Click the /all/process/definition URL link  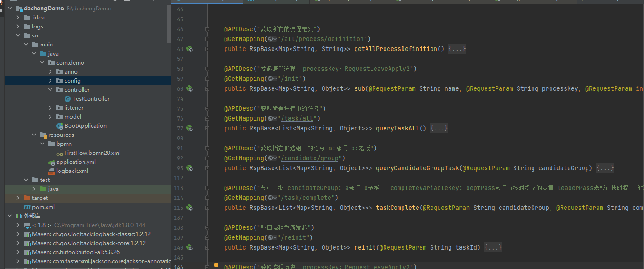(322, 39)
